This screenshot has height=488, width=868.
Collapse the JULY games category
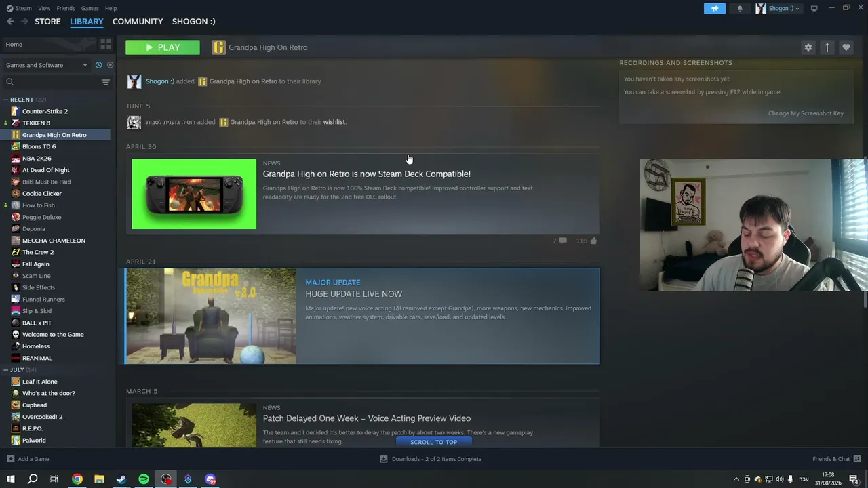[x=5, y=370]
